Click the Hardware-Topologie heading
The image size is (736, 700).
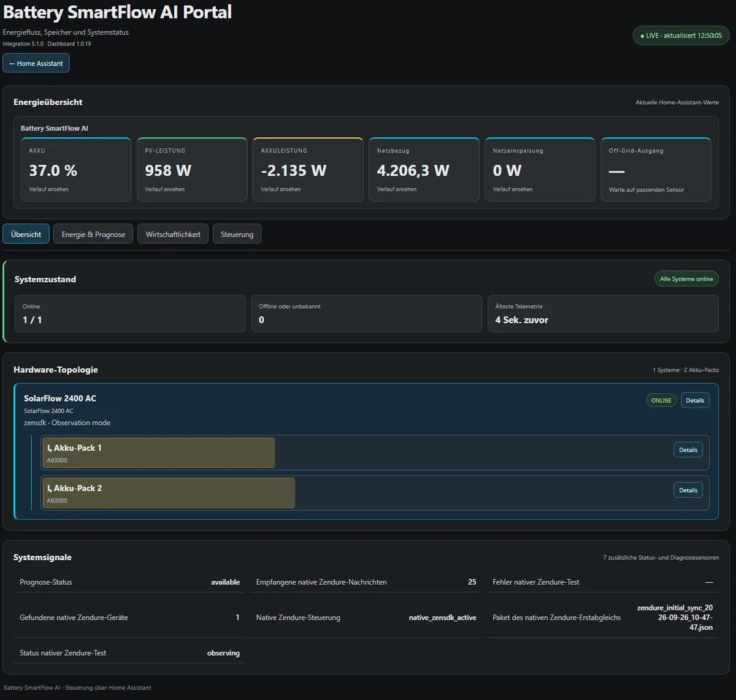(56, 370)
